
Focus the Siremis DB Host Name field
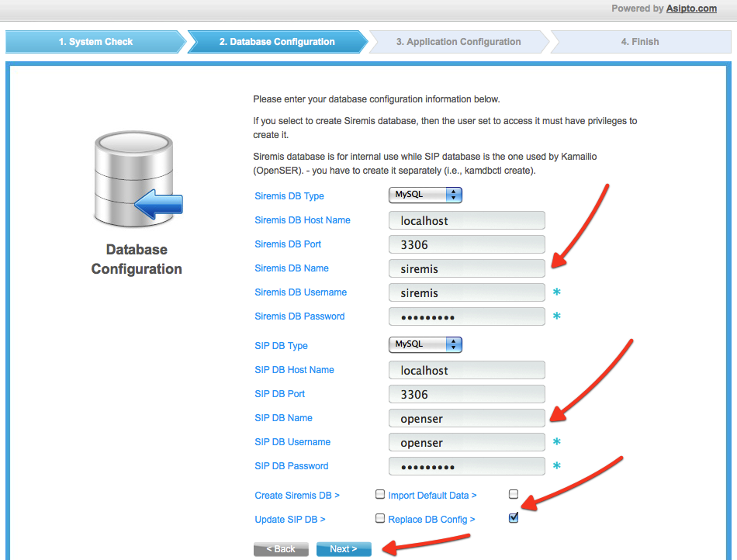click(x=467, y=220)
